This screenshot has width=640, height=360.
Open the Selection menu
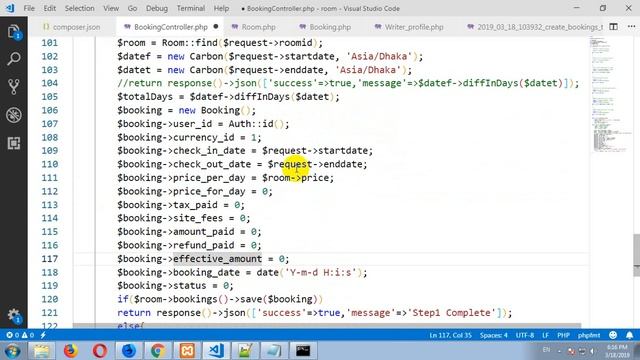79,8
